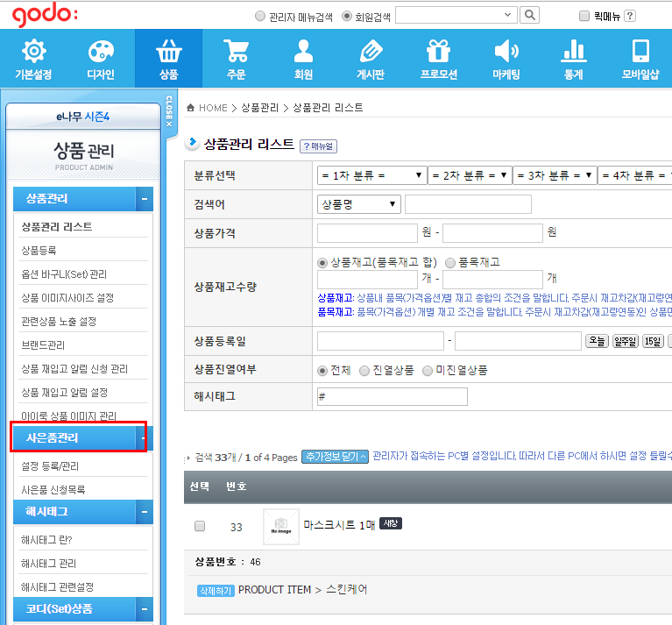Click the magnifier search button at top
The image size is (672, 625).
(529, 15)
